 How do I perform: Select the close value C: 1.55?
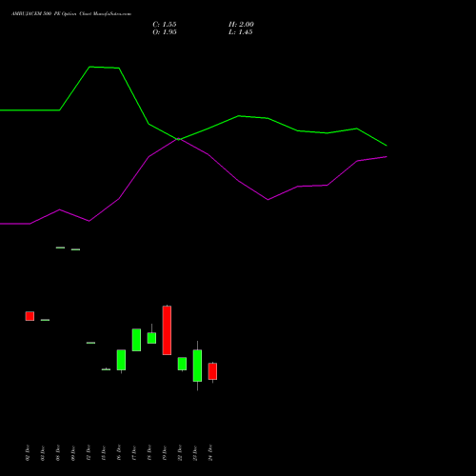click(x=165, y=25)
